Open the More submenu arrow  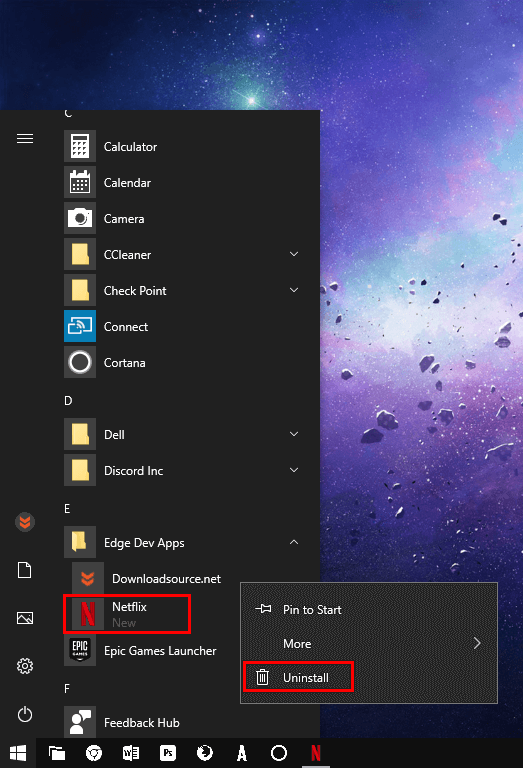pyautogui.click(x=477, y=643)
